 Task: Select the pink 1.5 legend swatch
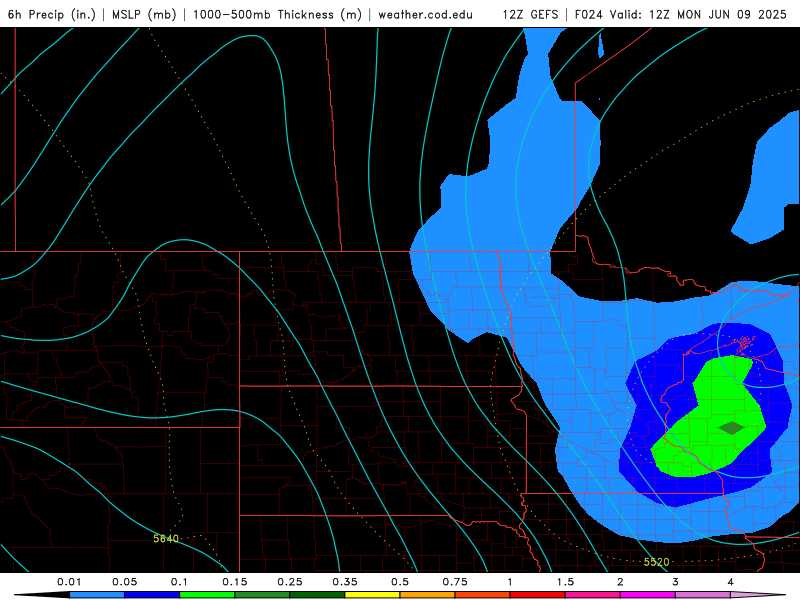(x=593, y=595)
